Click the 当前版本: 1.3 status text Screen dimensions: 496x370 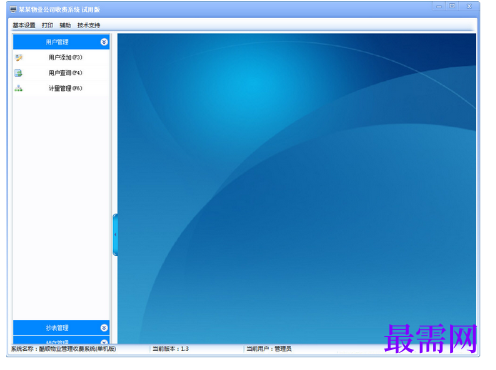pyautogui.click(x=171, y=349)
